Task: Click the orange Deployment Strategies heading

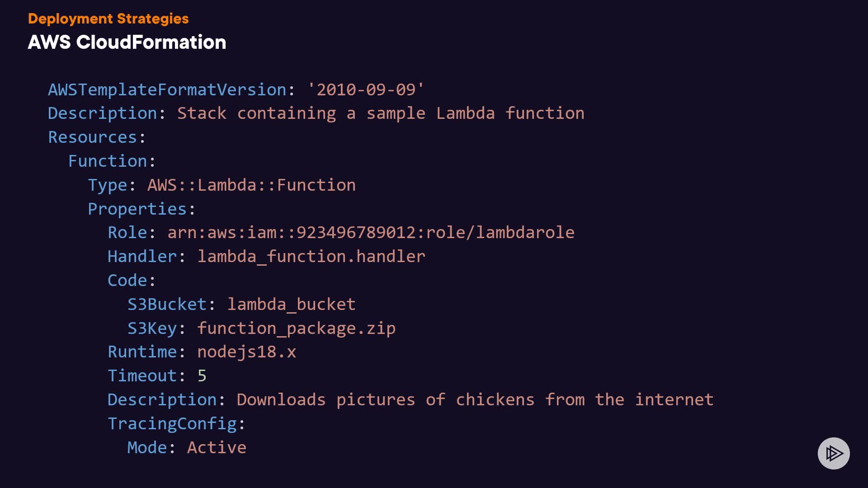Action: [x=108, y=19]
